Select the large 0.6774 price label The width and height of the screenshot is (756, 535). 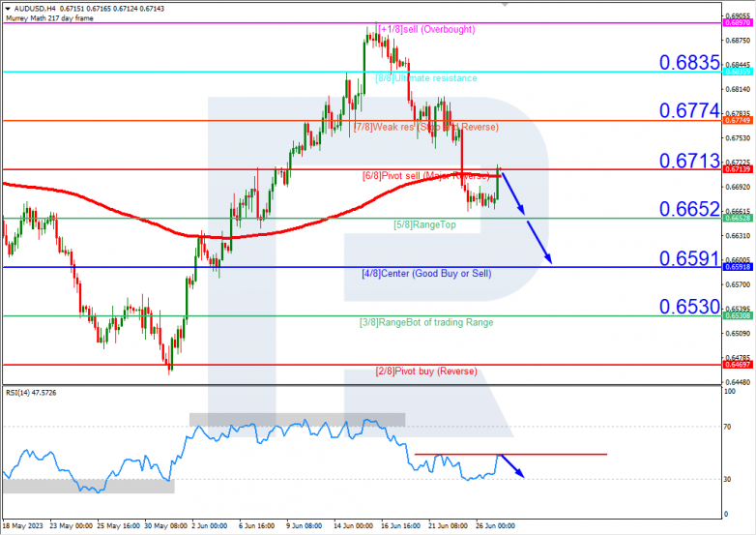pos(689,110)
